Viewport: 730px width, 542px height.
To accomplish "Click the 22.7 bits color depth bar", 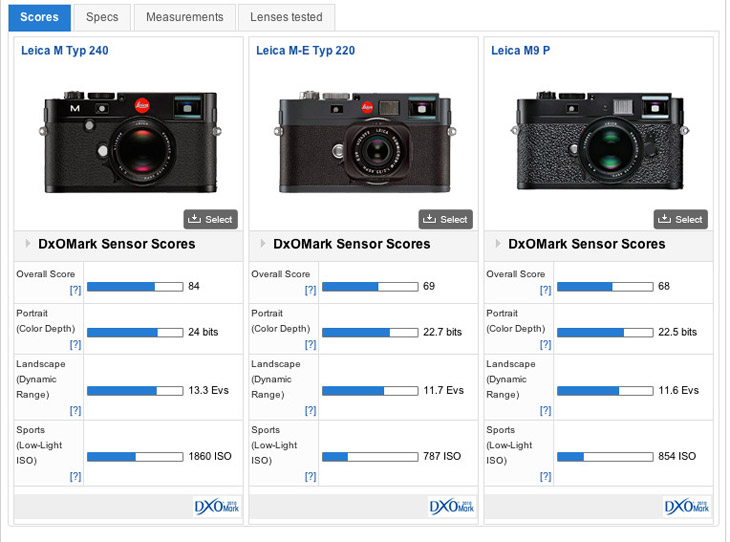I will 370,332.
